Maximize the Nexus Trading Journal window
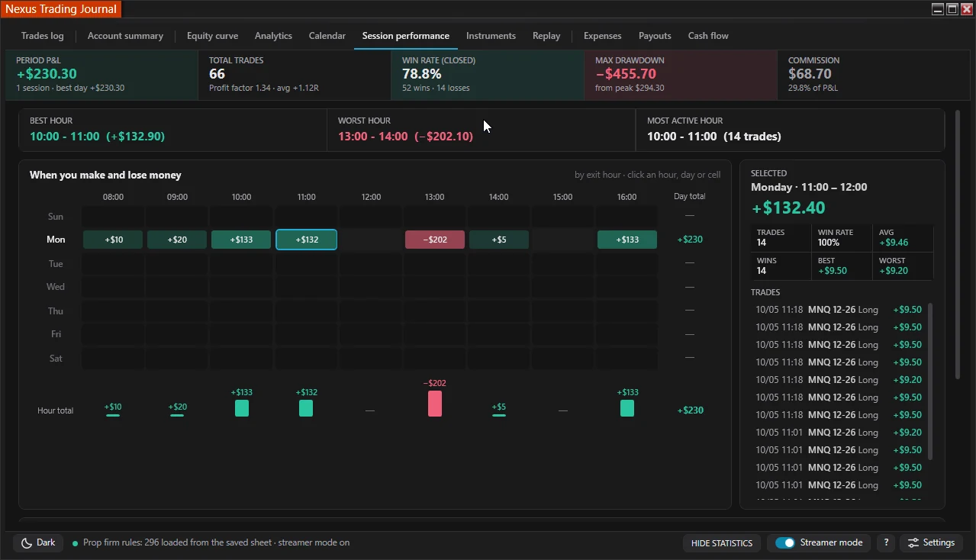 tap(952, 9)
